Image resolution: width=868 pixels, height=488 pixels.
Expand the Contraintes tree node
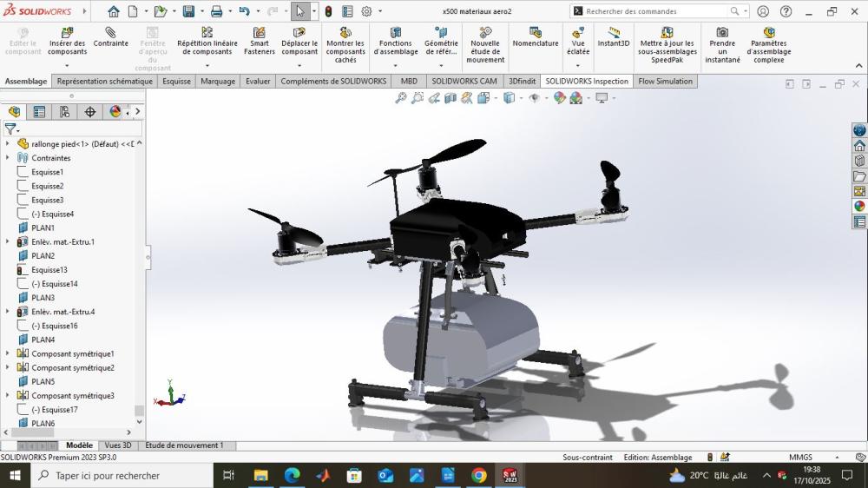click(8, 158)
